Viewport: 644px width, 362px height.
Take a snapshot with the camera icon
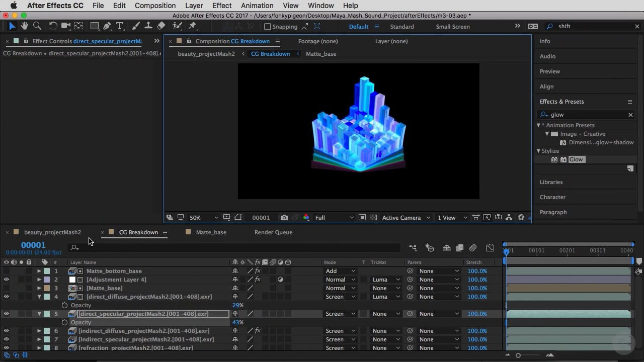(x=284, y=218)
